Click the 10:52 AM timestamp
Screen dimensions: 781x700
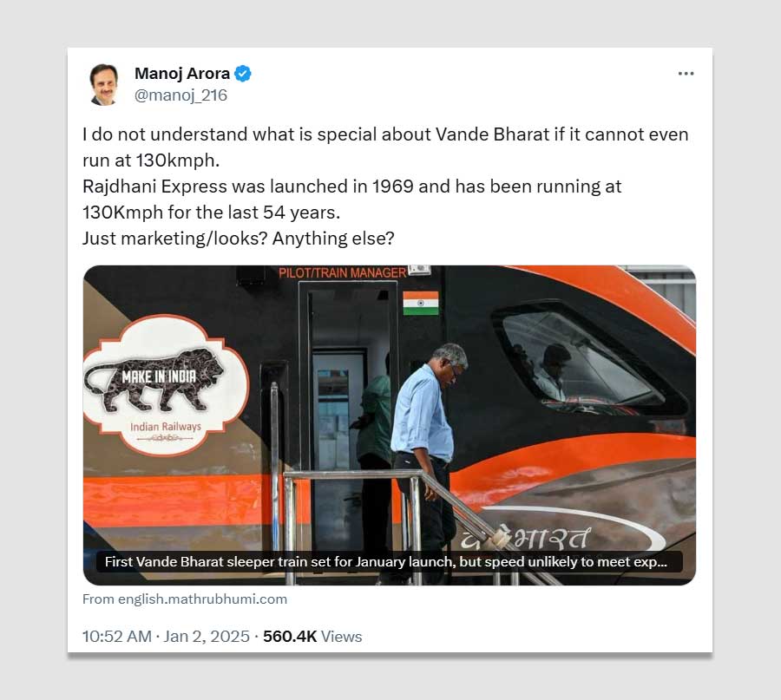point(116,637)
